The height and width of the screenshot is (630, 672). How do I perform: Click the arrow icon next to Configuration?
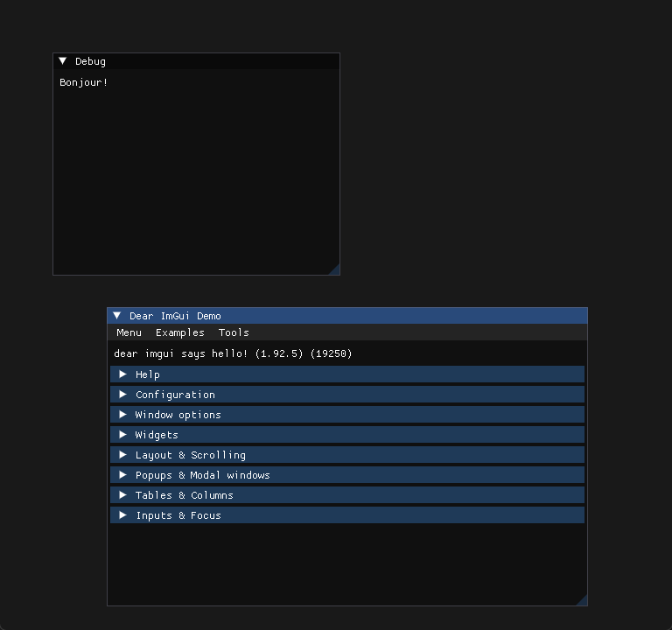(123, 395)
